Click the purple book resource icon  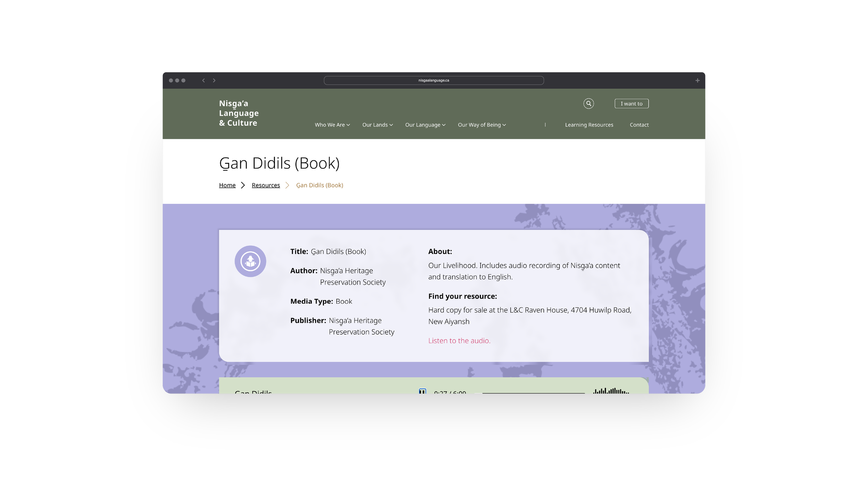(251, 261)
